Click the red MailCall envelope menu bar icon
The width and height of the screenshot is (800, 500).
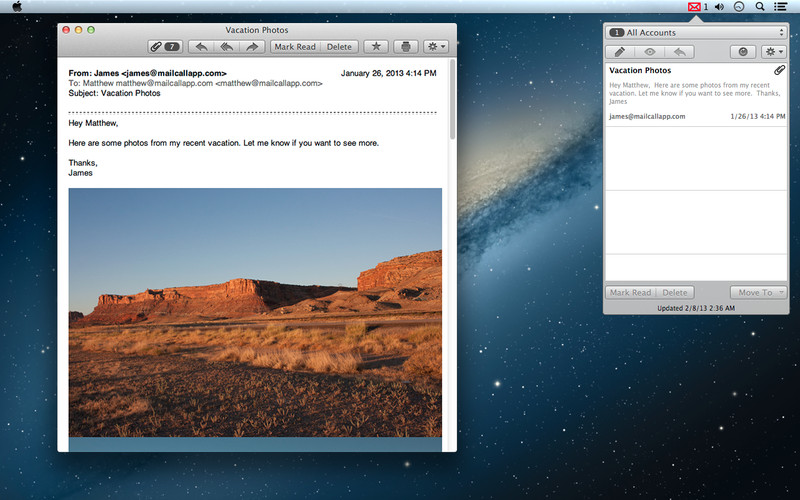pos(694,7)
